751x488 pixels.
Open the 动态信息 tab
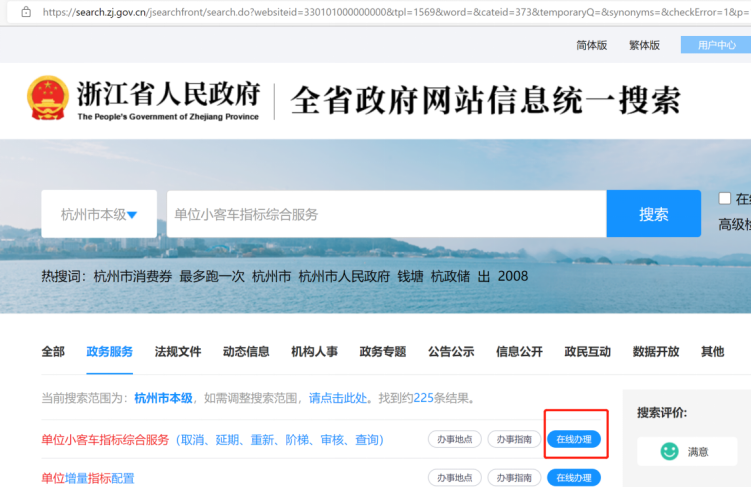coord(246,351)
